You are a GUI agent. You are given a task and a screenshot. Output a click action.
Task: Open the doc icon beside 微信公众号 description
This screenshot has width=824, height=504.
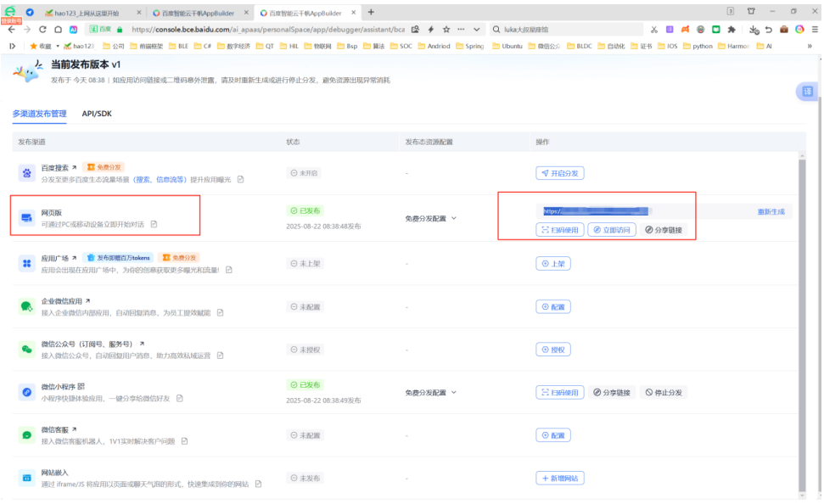point(220,356)
